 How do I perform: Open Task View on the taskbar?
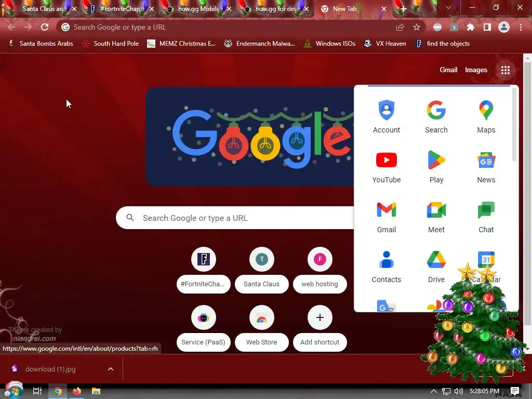point(37,391)
